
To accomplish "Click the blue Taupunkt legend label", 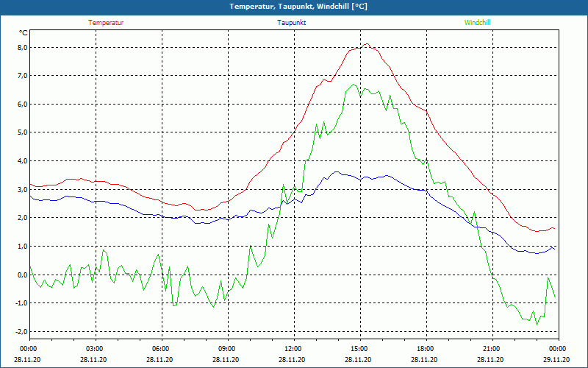I will [x=292, y=23].
